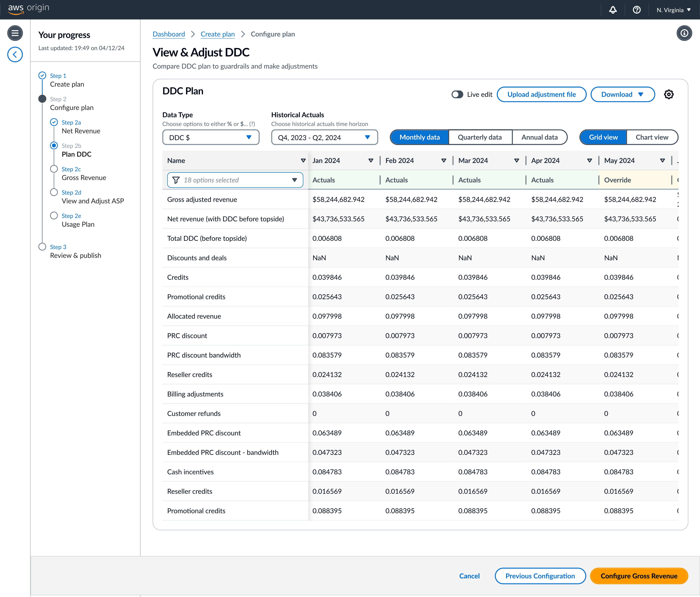The height and width of the screenshot is (597, 700).
Task: Open the hamburger navigation menu
Action: (15, 33)
